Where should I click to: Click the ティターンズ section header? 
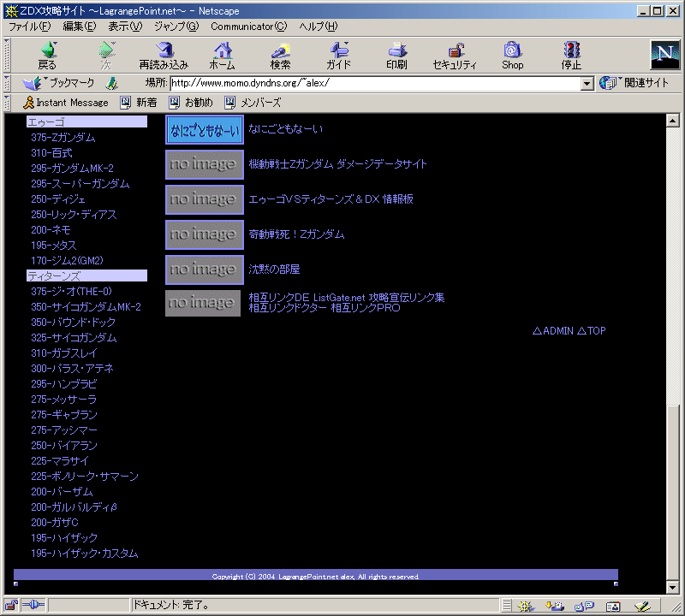87,275
